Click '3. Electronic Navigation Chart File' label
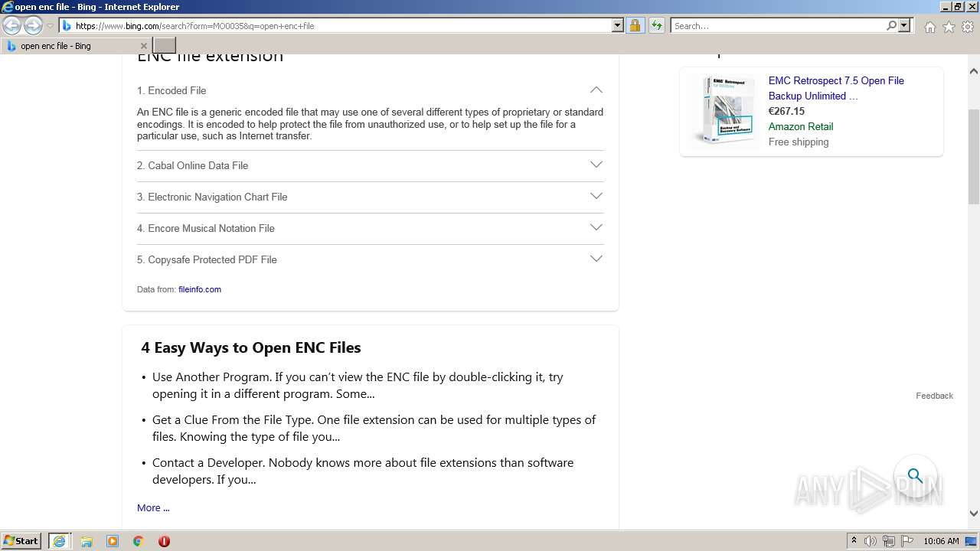Image resolution: width=980 pixels, height=551 pixels. 212,197
